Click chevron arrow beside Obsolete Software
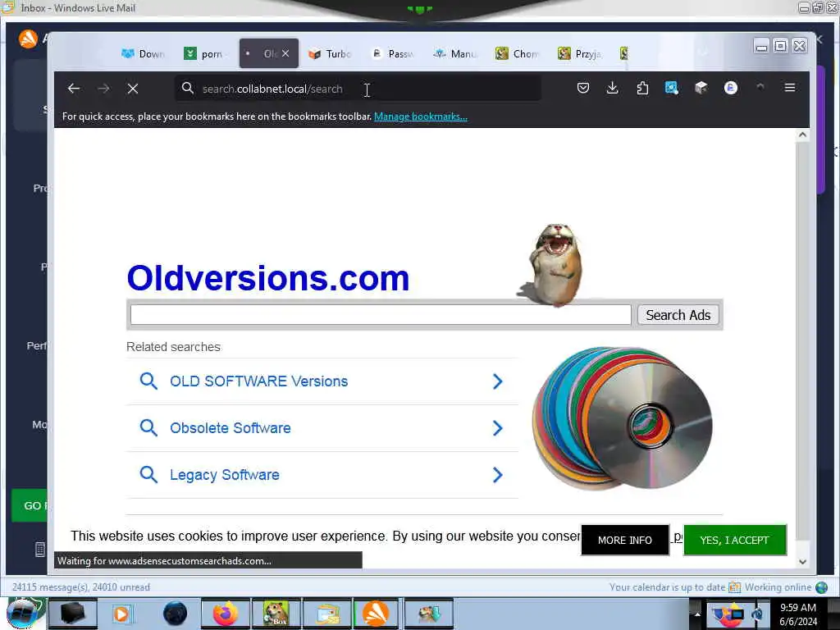Viewport: 840px width, 630px height. point(498,428)
